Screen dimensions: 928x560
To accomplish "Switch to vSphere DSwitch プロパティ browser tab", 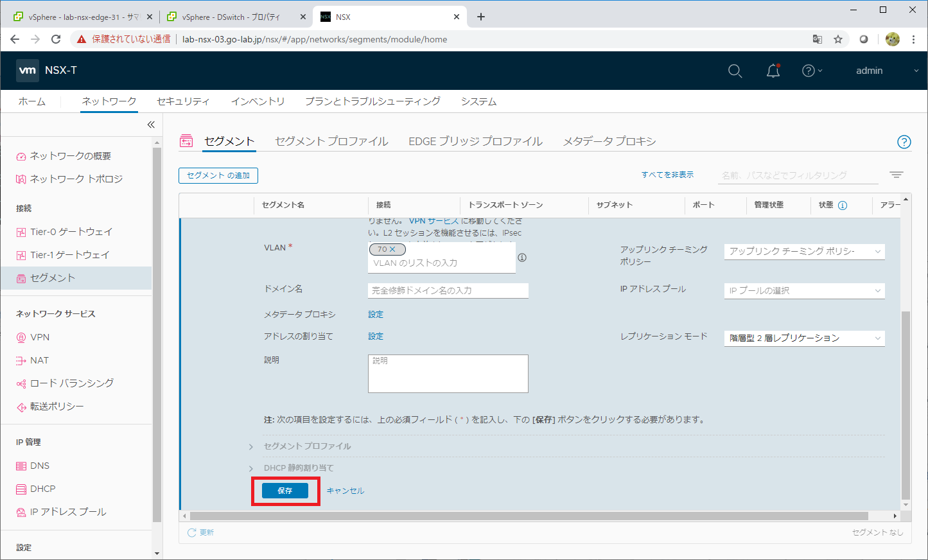I will click(236, 17).
